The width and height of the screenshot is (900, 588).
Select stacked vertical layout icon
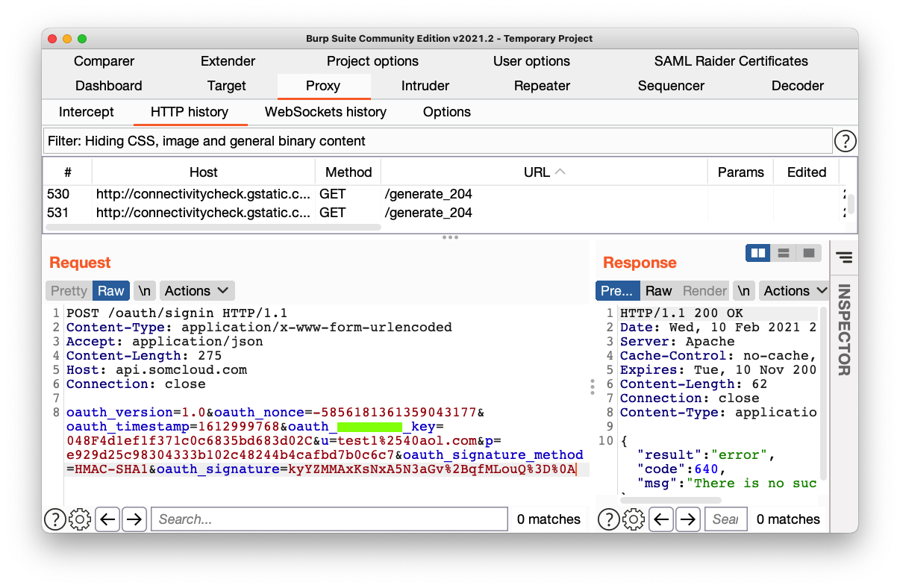tap(784, 253)
